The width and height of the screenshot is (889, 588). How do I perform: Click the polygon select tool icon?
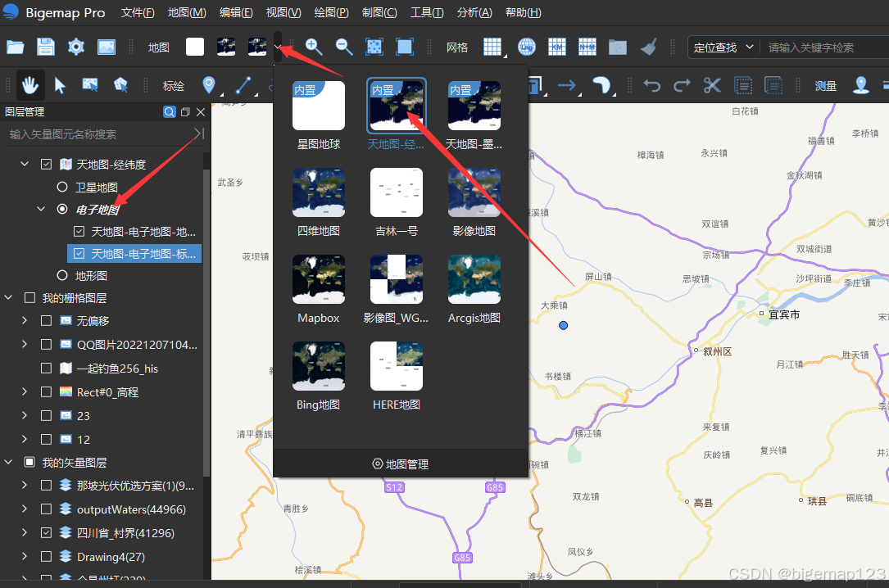pyautogui.click(x=120, y=85)
